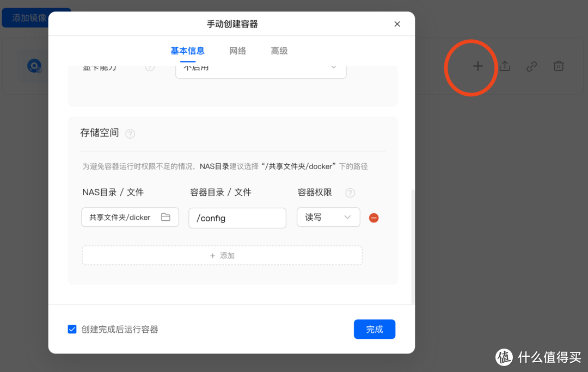Screen dimensions: 588x372
Task: Open the 不启用 dropdown menu
Action: (260, 68)
